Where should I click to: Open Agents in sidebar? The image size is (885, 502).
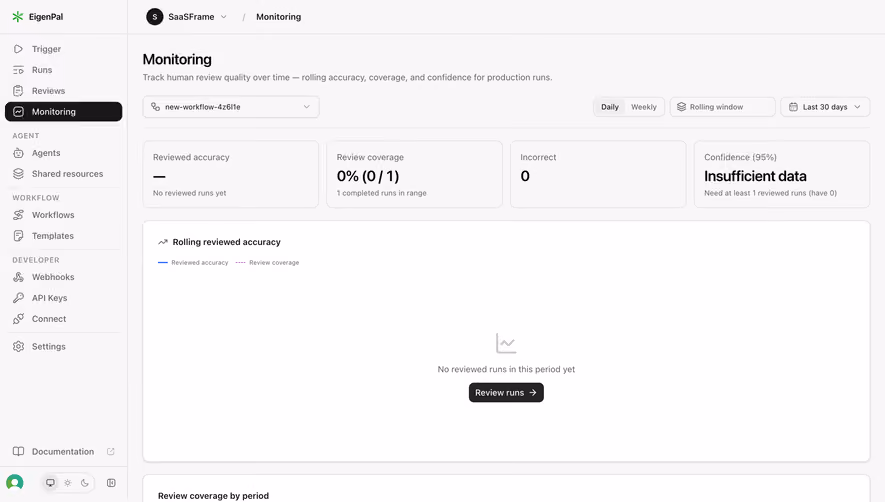coord(63,153)
